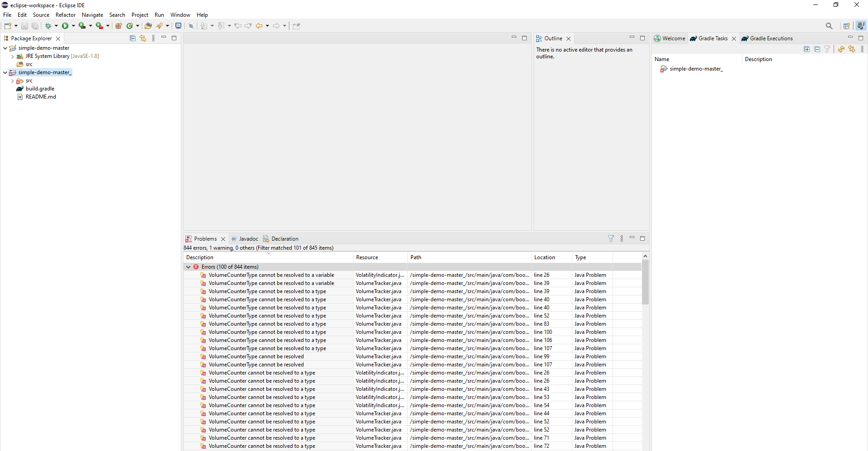Collapse all items in Package Explorer
The width and height of the screenshot is (868, 451).
(x=132, y=38)
